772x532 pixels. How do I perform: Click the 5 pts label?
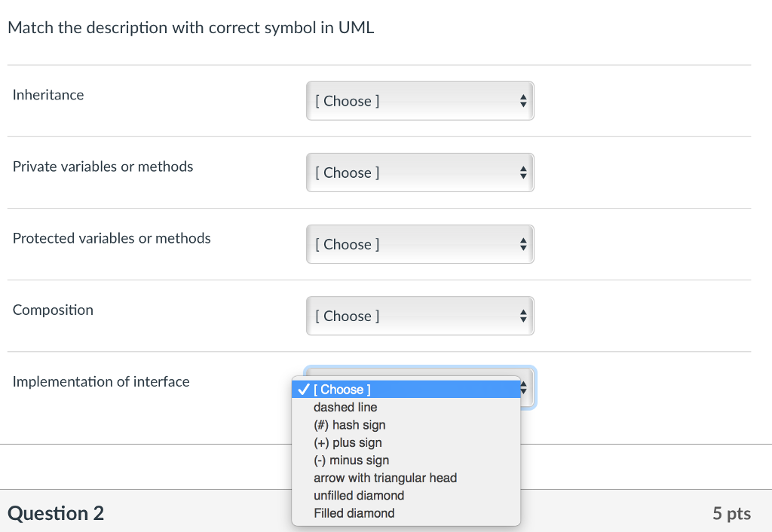pyautogui.click(x=731, y=513)
